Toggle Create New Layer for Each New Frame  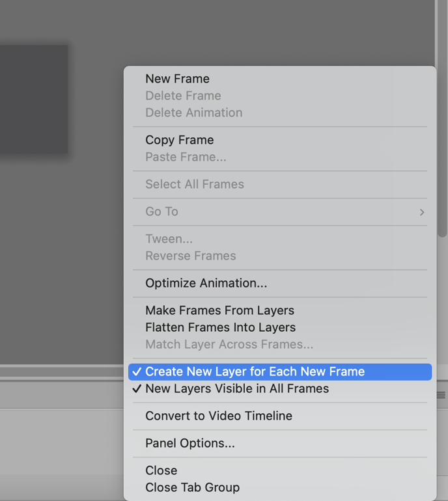280,372
